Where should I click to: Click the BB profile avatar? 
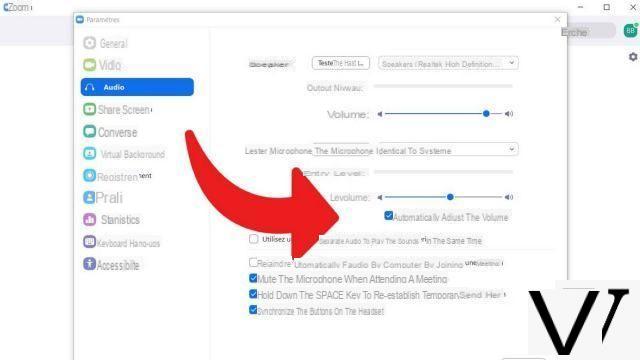(630, 31)
